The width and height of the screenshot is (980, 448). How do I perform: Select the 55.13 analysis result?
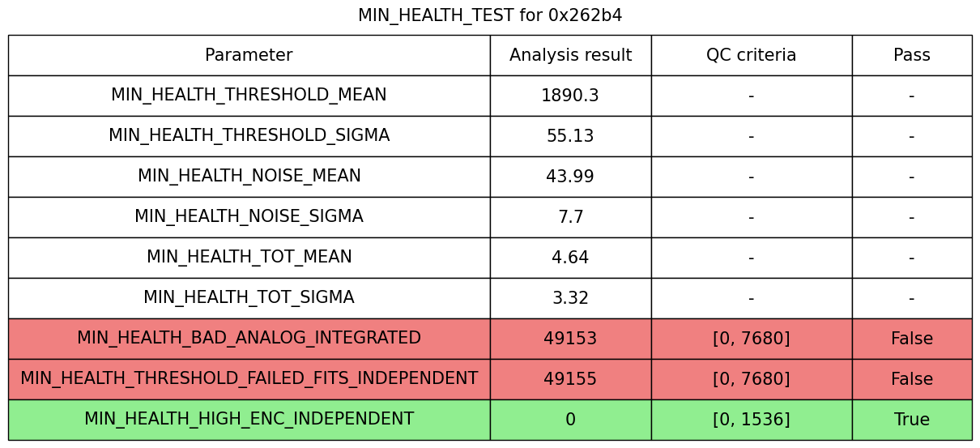click(570, 136)
